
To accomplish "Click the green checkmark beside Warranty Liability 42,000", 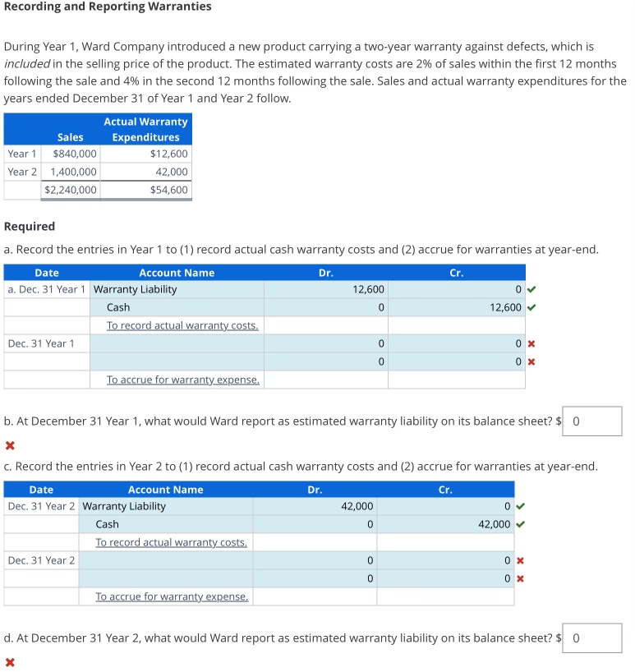I will [518, 506].
